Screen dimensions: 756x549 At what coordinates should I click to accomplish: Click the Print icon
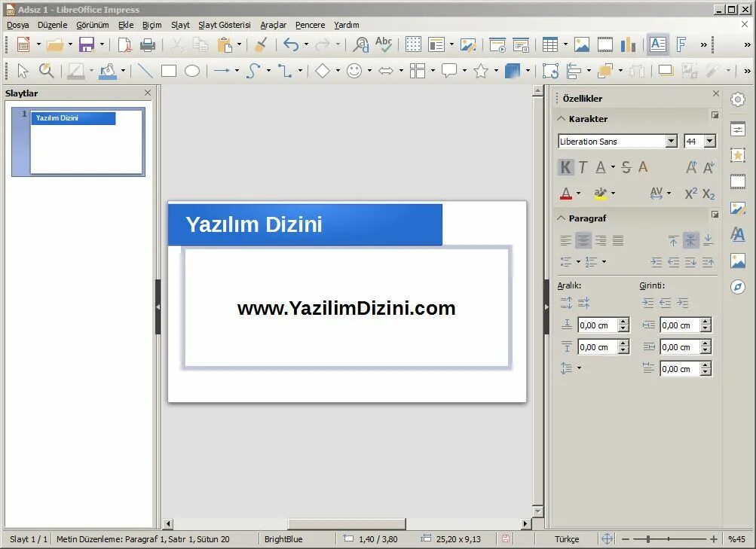click(148, 44)
